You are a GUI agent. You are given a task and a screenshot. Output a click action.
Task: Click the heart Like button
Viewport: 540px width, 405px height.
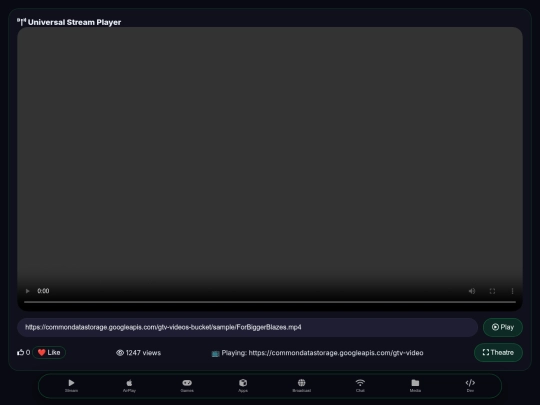pos(49,352)
